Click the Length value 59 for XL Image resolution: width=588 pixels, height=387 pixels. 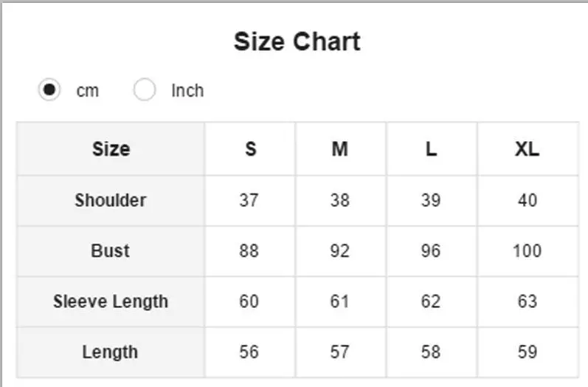[527, 352]
